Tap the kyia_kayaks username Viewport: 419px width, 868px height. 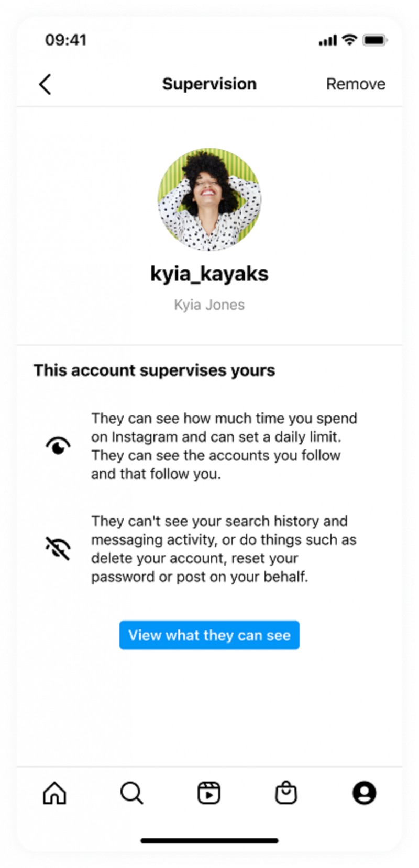tap(210, 274)
